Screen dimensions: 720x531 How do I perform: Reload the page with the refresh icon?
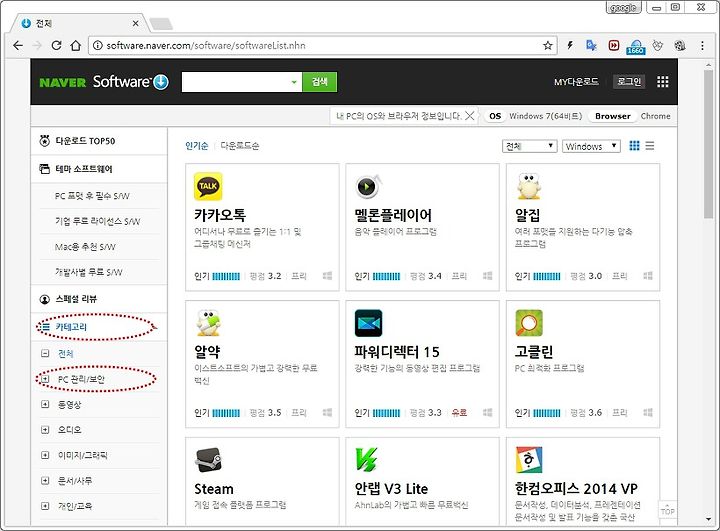tap(56, 45)
